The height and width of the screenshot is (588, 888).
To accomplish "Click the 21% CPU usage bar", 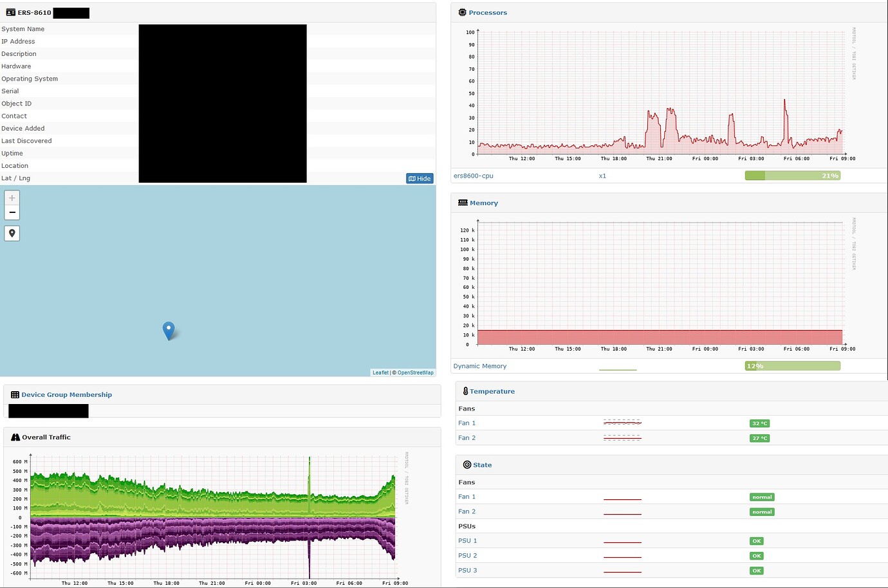I will click(x=793, y=176).
